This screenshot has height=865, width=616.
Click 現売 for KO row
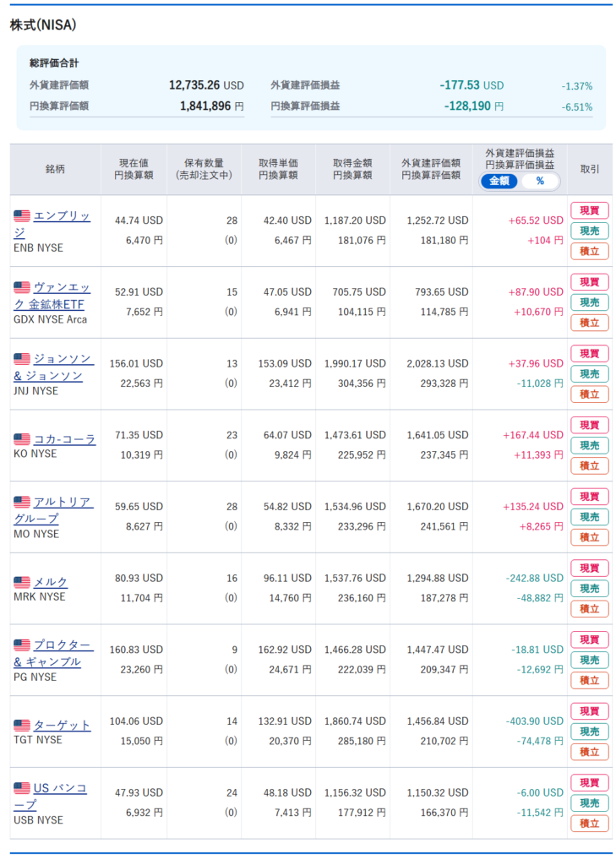[x=590, y=445]
